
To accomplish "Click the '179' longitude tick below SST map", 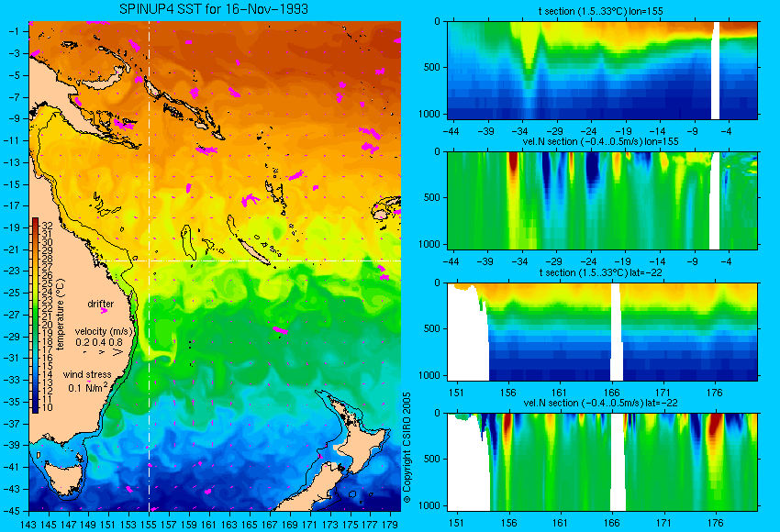I will pyautogui.click(x=389, y=524).
